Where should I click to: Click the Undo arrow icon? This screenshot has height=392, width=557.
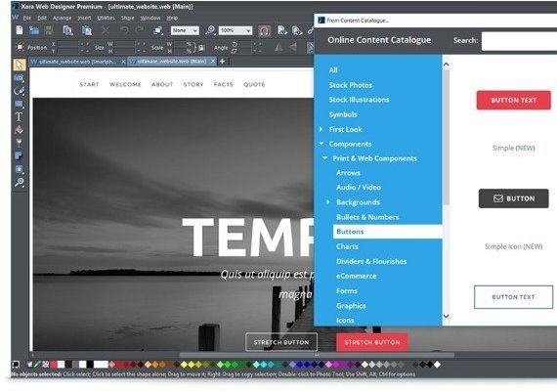tap(124, 30)
